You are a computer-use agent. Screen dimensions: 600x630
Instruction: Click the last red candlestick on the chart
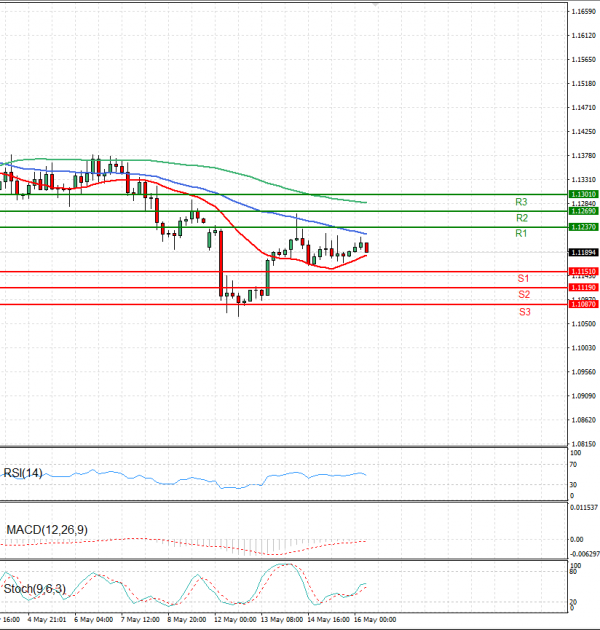pos(367,248)
